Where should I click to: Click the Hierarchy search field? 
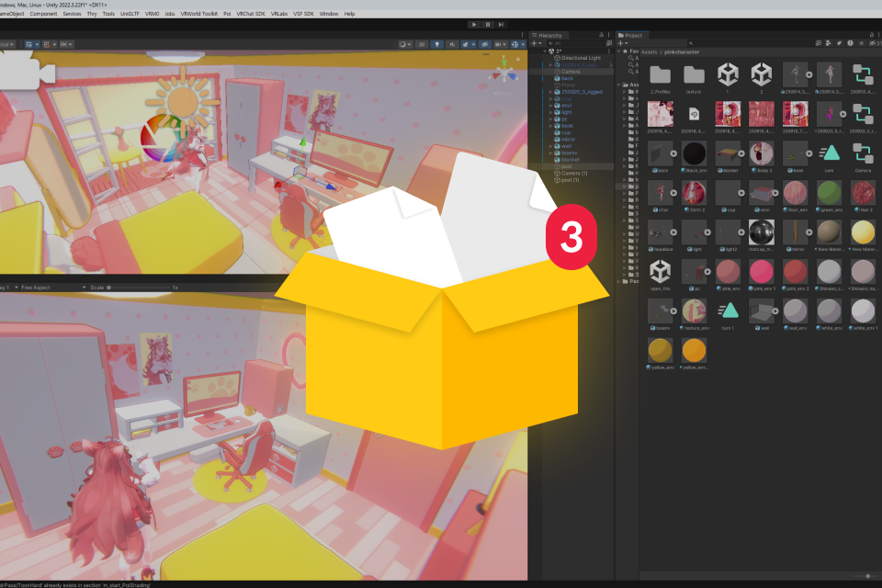point(575,43)
